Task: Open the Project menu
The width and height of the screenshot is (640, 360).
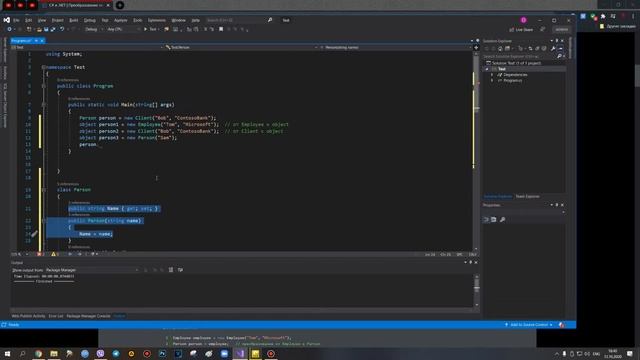Action: (x=58, y=20)
